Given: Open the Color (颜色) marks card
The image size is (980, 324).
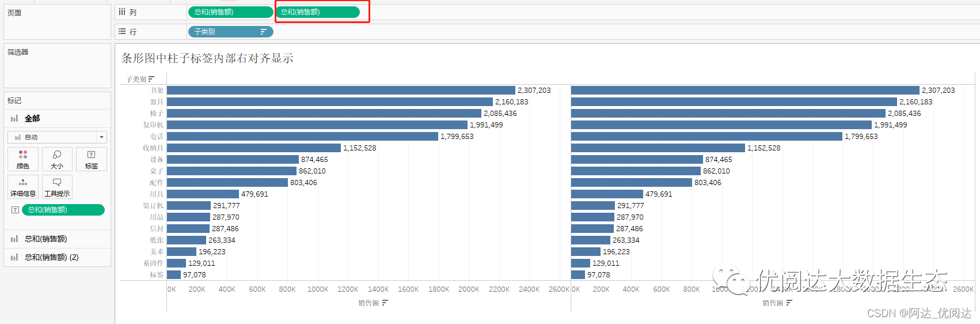Looking at the screenshot, I should (x=23, y=159).
